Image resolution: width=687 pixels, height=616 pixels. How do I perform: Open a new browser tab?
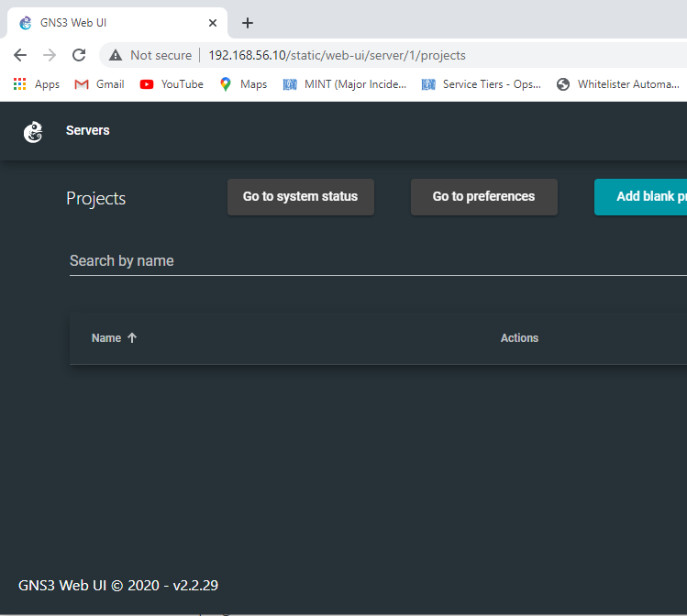[248, 23]
